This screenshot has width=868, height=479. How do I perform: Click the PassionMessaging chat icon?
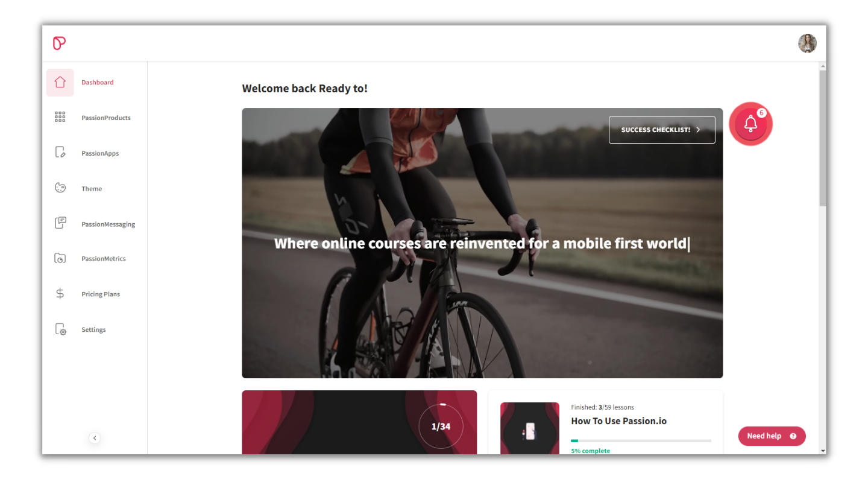pyautogui.click(x=60, y=223)
